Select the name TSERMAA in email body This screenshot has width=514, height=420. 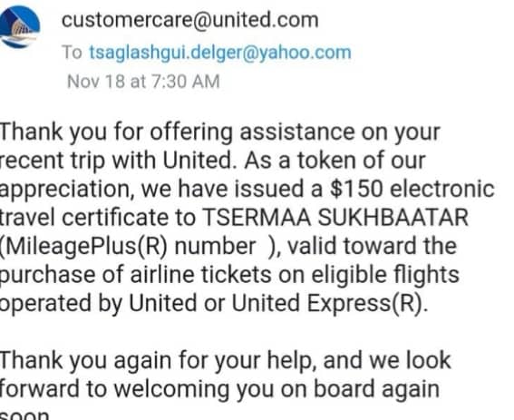pyautogui.click(x=257, y=218)
